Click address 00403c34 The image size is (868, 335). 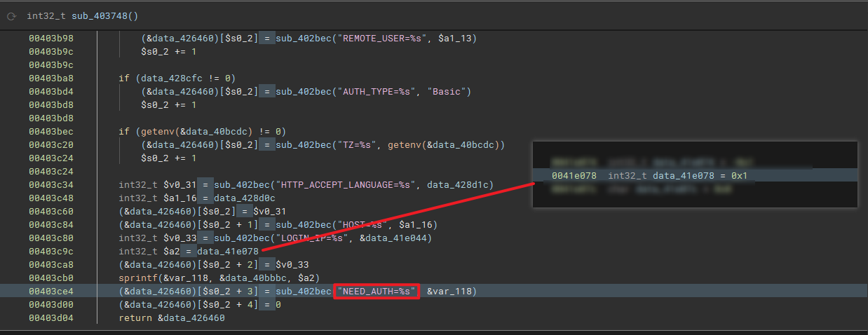pos(50,185)
